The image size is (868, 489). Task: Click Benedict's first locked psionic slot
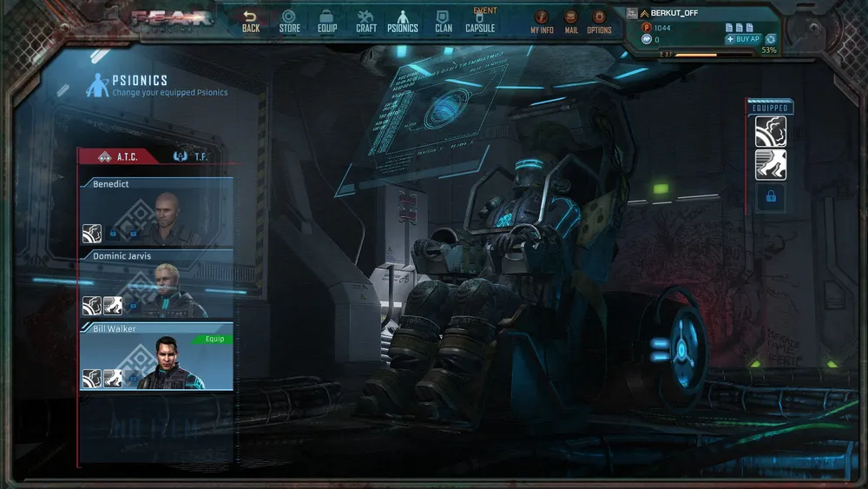tap(113, 234)
